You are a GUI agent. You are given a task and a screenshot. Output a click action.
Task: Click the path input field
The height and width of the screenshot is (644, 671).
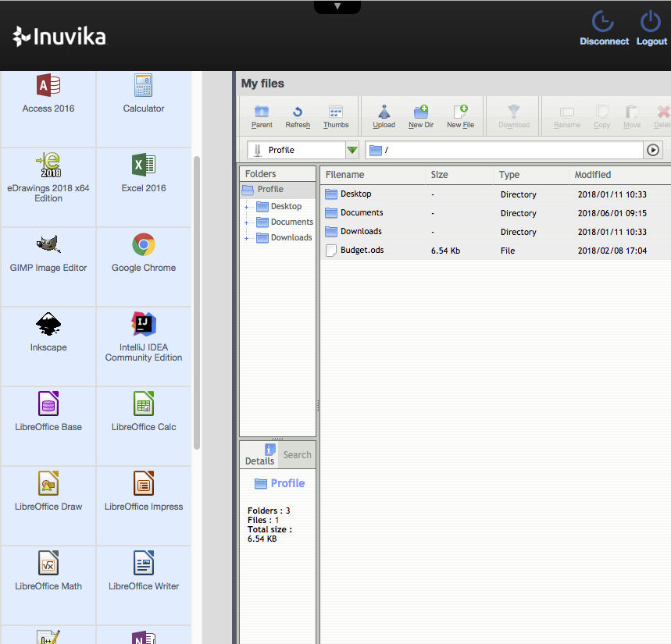click(x=504, y=150)
